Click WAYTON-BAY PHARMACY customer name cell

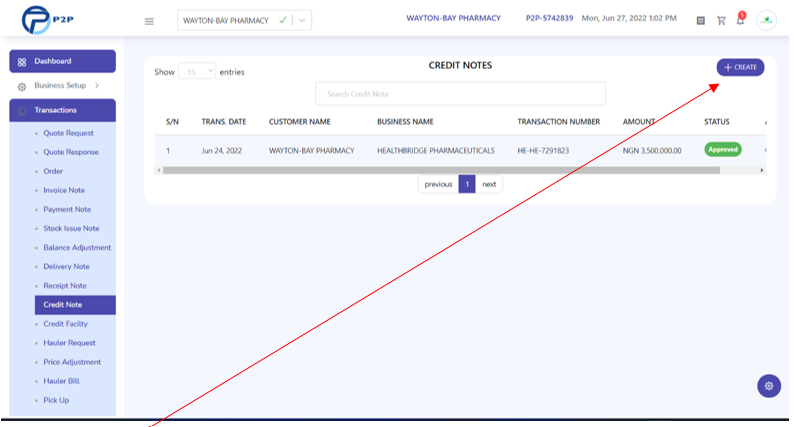point(311,151)
